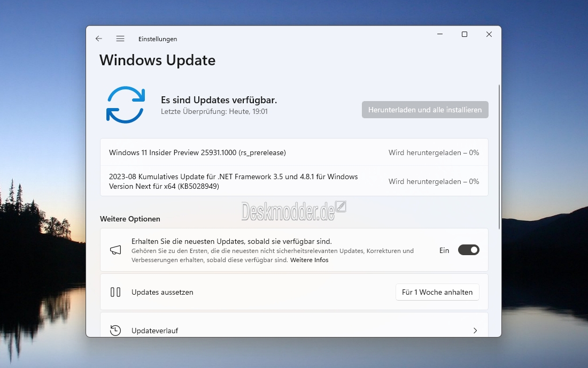Open the hamburger navigation menu
The width and height of the screenshot is (588, 368).
pyautogui.click(x=120, y=39)
